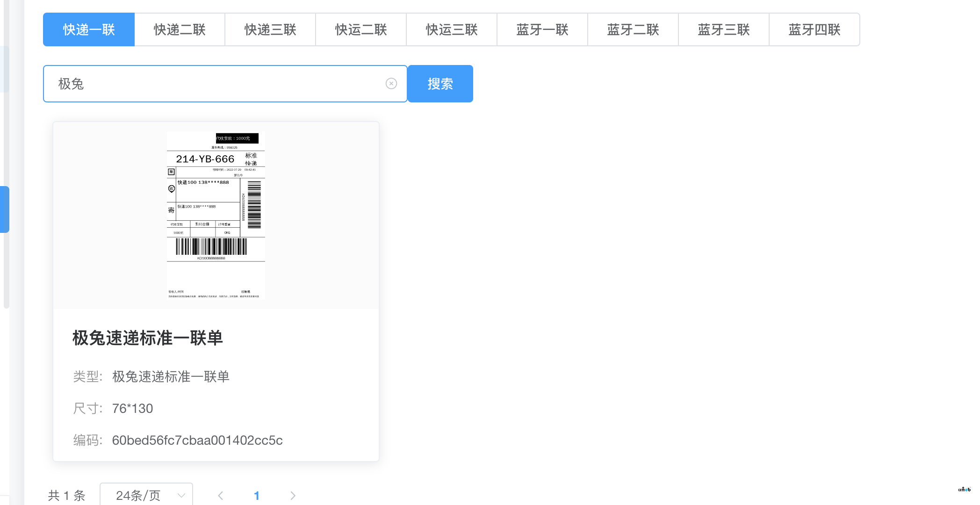Viewport: 980px width, 505px height.
Task: Open the waybill template preview thumbnail
Action: (216, 216)
